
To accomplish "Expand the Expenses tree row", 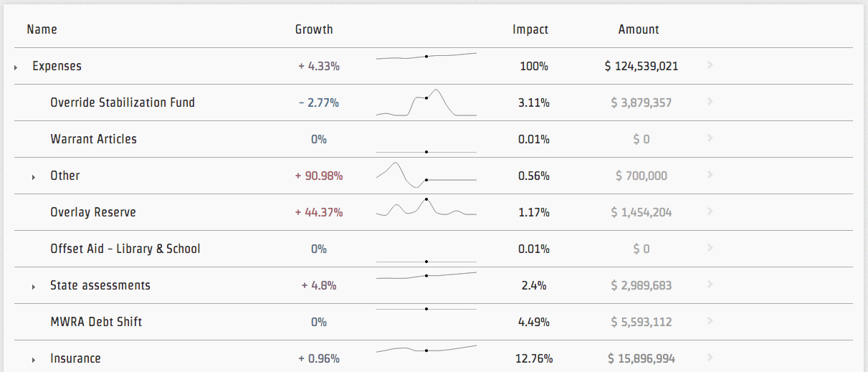I will coord(16,67).
